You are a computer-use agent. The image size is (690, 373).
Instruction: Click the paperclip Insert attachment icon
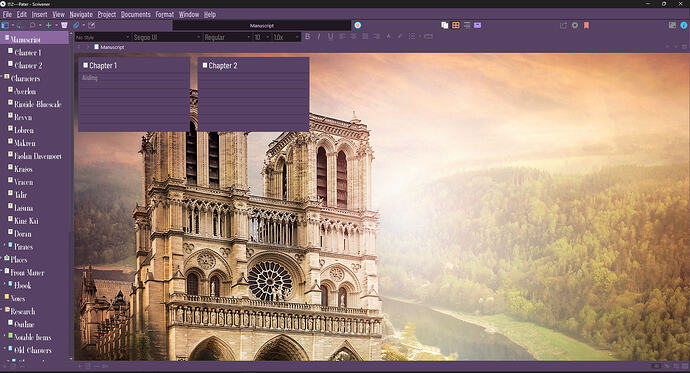coord(77,26)
